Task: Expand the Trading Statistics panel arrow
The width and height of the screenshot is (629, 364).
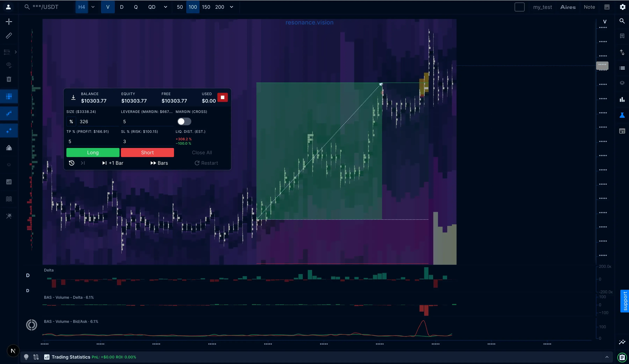Action: pos(607,357)
